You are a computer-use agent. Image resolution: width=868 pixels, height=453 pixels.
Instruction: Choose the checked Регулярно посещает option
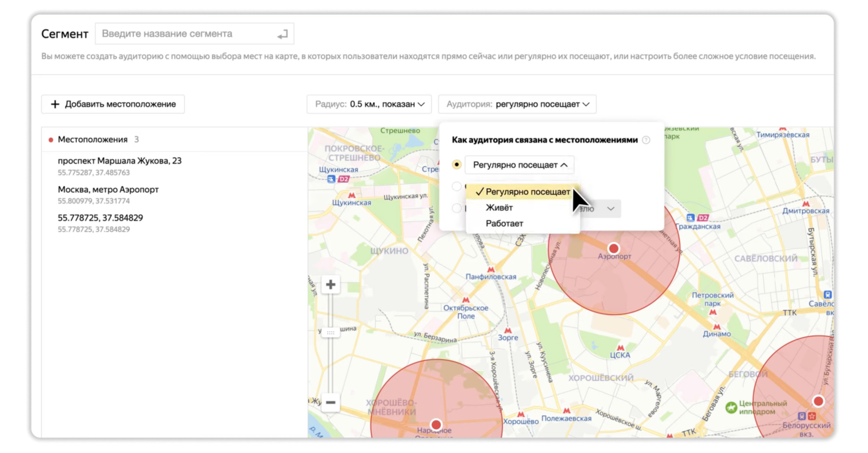click(x=523, y=191)
